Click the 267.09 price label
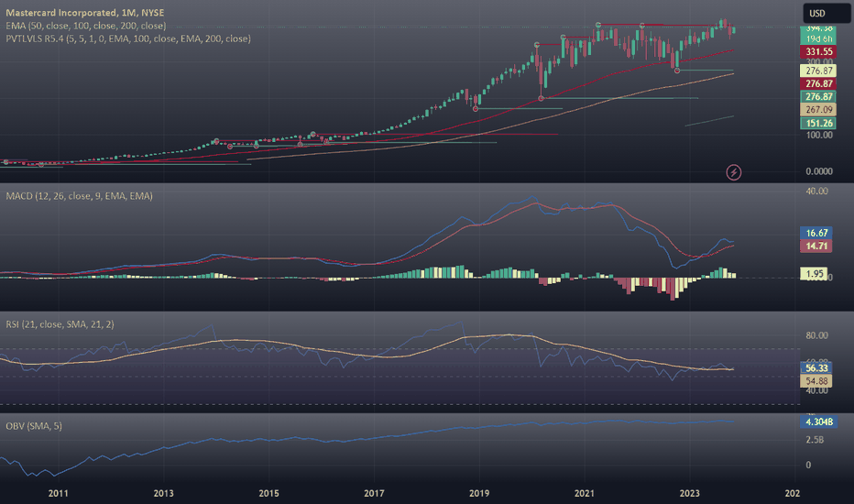The height and width of the screenshot is (504, 854). (818, 110)
